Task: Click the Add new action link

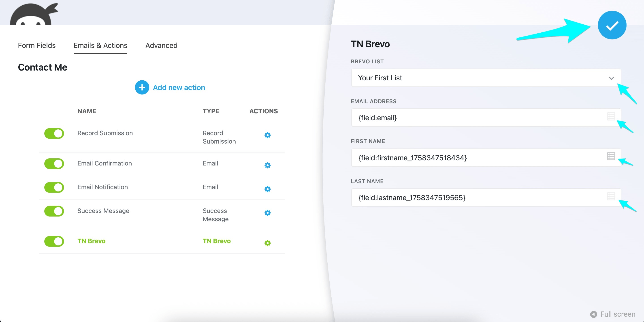Action: 179,88
